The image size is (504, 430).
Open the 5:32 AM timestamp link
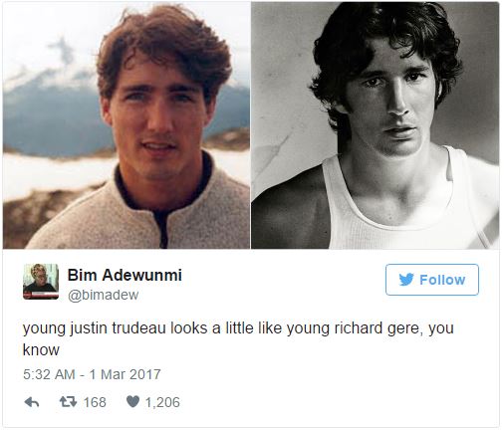click(49, 374)
